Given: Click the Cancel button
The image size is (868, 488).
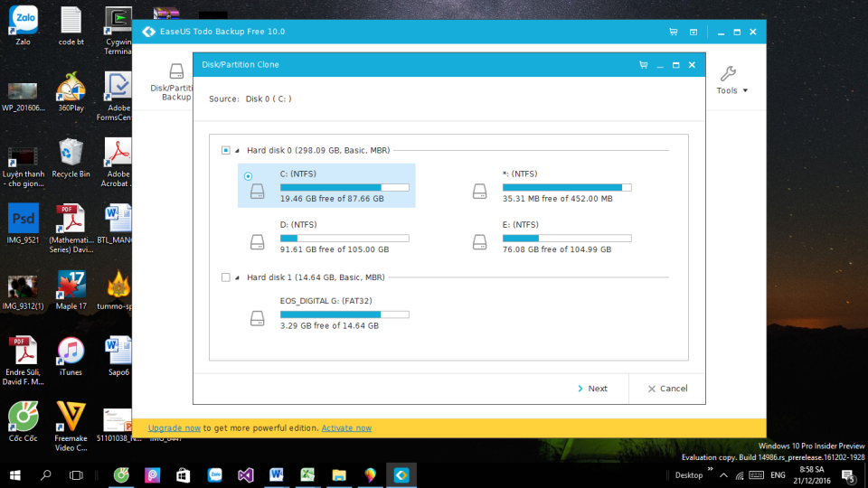Looking at the screenshot, I should (x=667, y=389).
